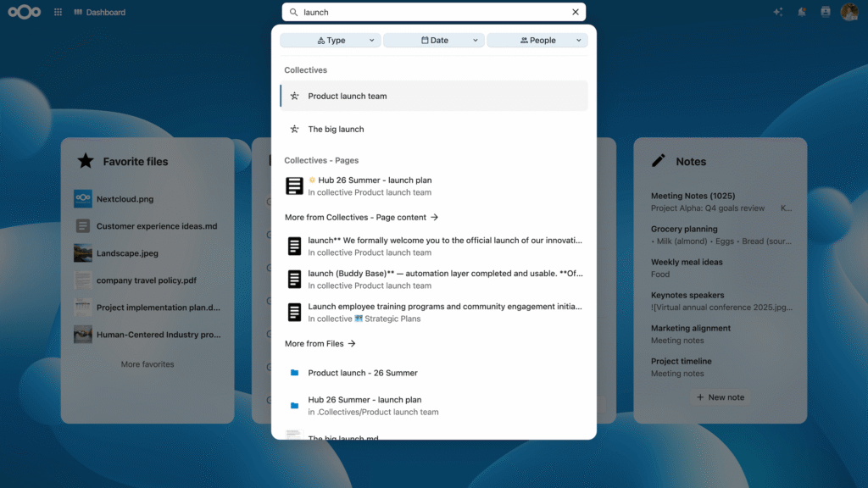Screen dimensions: 868x488
Task: Open Nextcloud.png in Favorite files
Action: 147,198
